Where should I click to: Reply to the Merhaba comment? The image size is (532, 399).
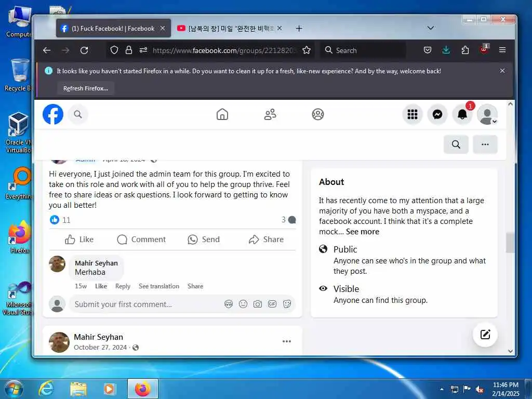pos(123,286)
